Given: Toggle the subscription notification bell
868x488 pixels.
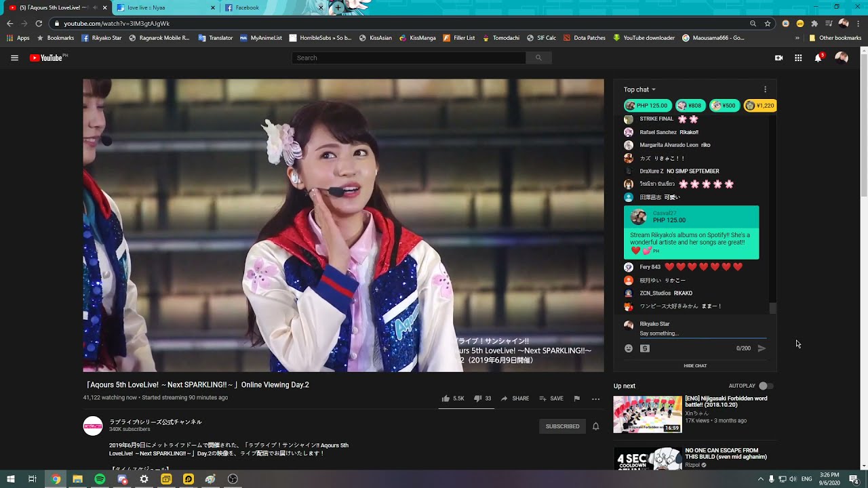Looking at the screenshot, I should [x=595, y=426].
